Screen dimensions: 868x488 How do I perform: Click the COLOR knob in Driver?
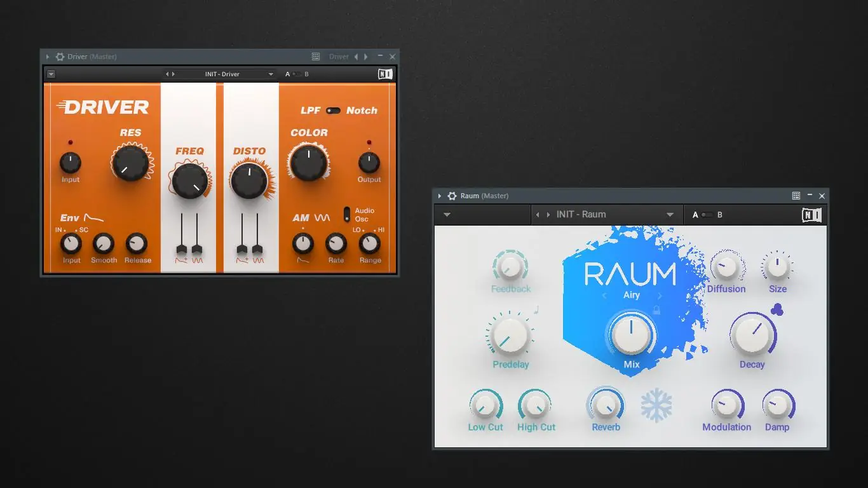coord(308,162)
